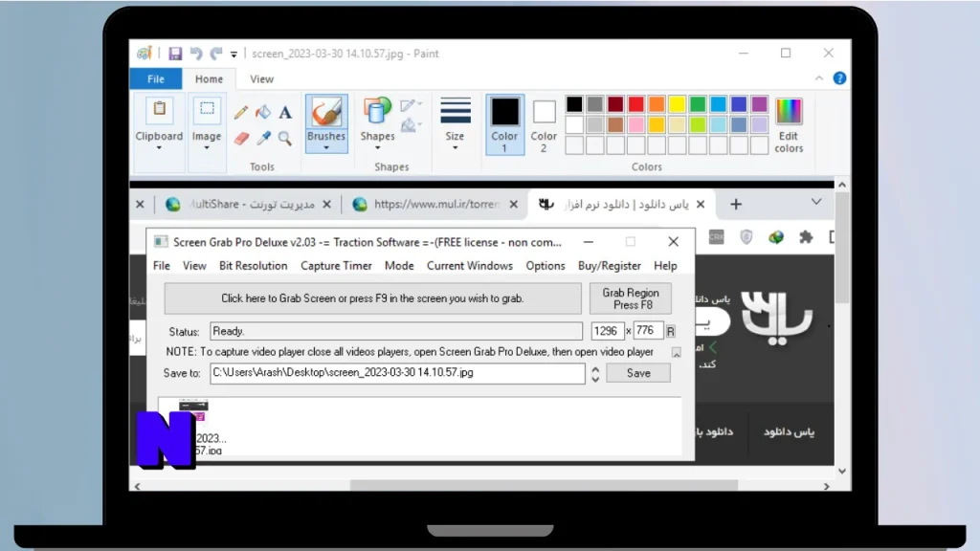Open the Buy/Register menu
The image size is (980, 551).
(x=610, y=266)
